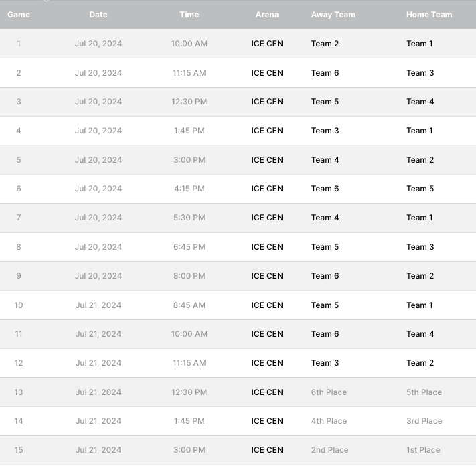
Task: Sort by the Date column header
Action: pyautogui.click(x=98, y=15)
